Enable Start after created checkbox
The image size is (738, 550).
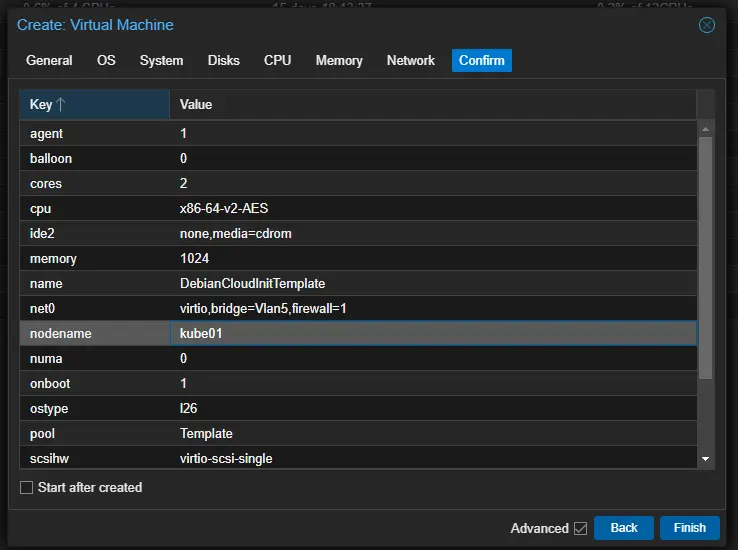[x=27, y=488]
